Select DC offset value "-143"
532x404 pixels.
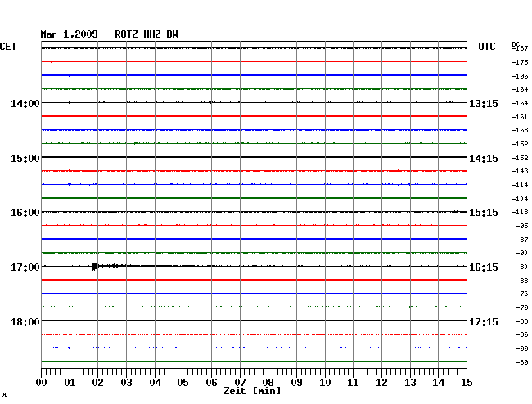click(520, 171)
